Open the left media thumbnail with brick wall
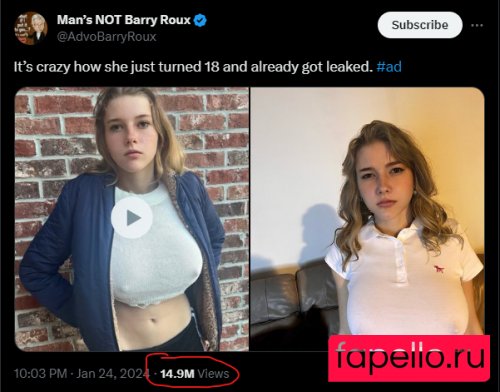 (132, 219)
